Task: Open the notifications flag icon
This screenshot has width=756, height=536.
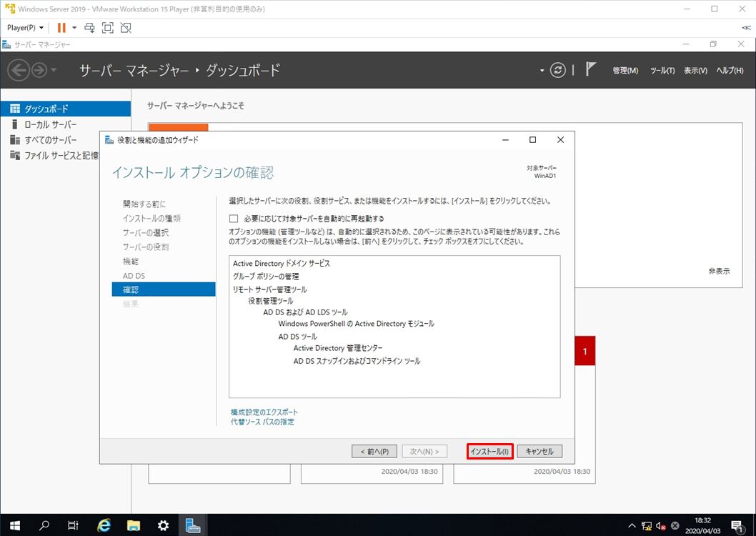Action: [x=591, y=69]
